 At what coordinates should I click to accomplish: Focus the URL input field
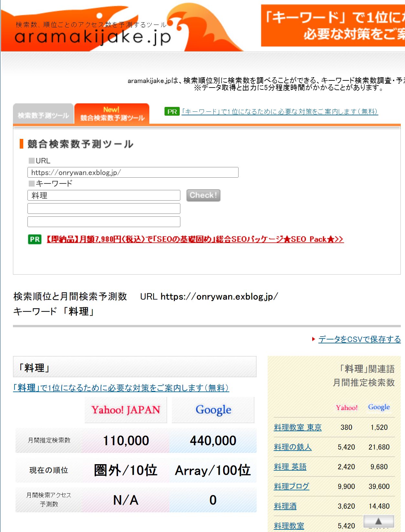[133, 172]
